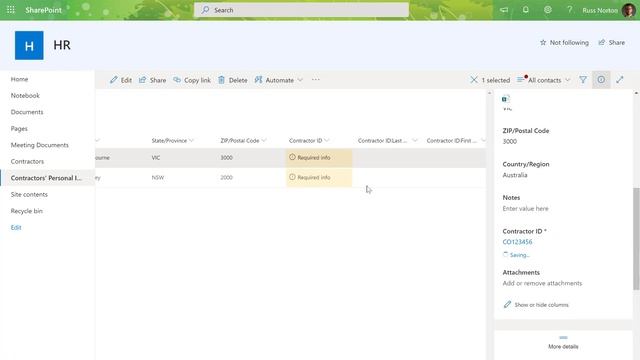Click Show or hide columns link
Viewport: 640px width, 360px height.
coord(536,304)
